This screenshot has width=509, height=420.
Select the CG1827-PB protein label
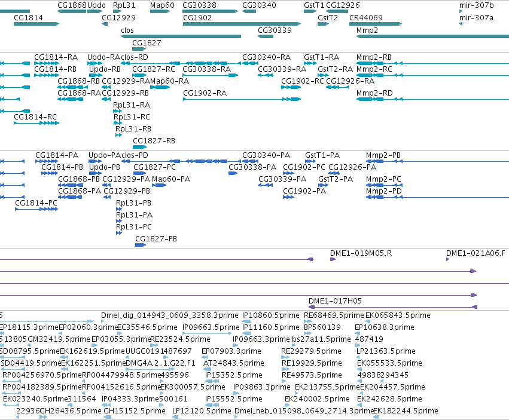pyautogui.click(x=156, y=239)
